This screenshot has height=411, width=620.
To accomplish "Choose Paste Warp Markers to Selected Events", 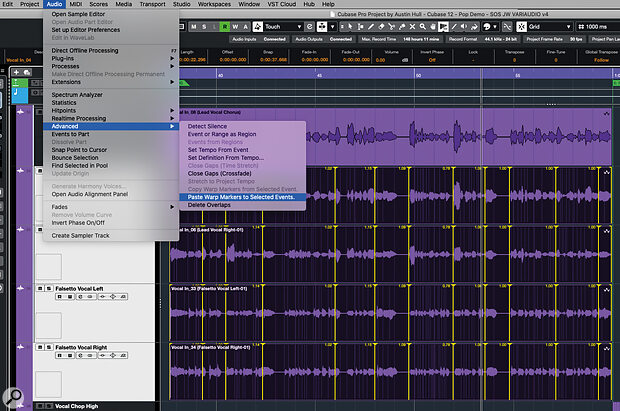I will pos(242,197).
